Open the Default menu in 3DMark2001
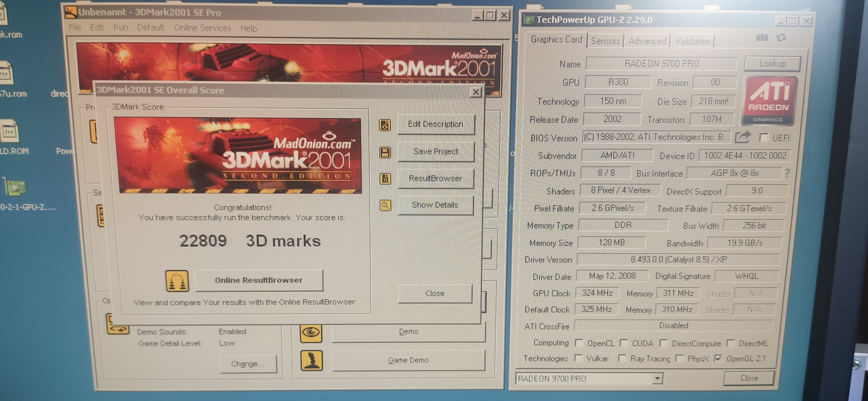Screen dimensions: 868x401 pos(151,27)
